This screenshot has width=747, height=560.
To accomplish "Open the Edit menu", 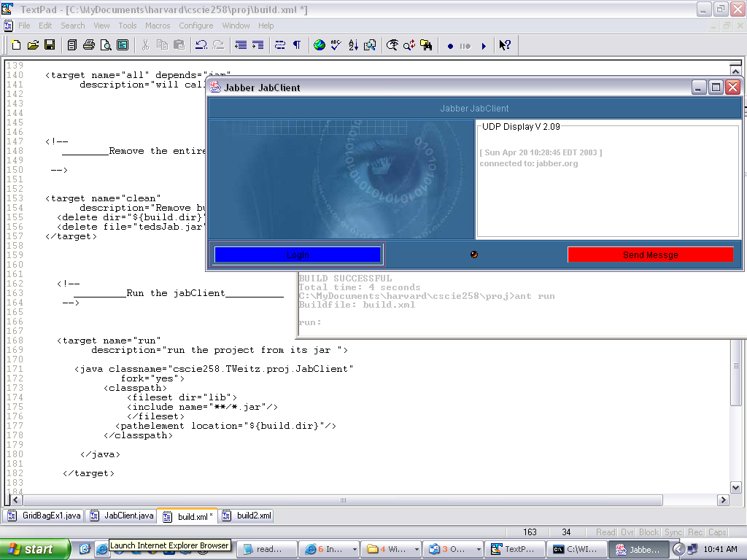I will point(45,26).
